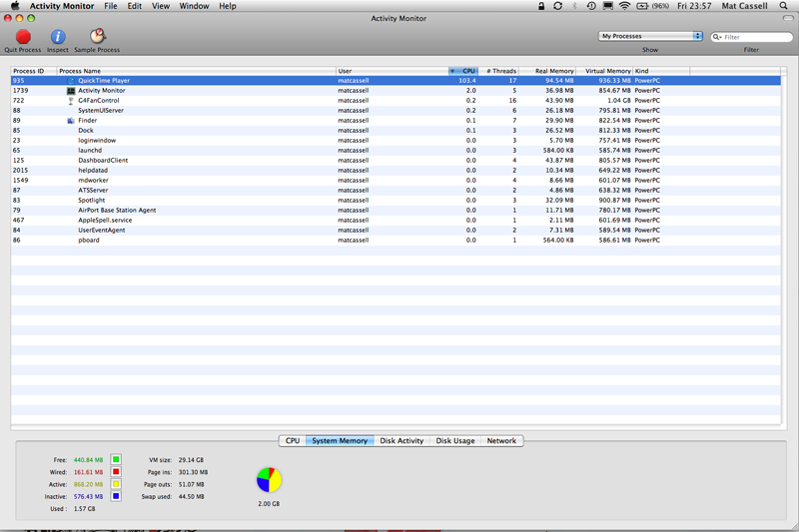Click the Quit Process stop icon

point(23,37)
